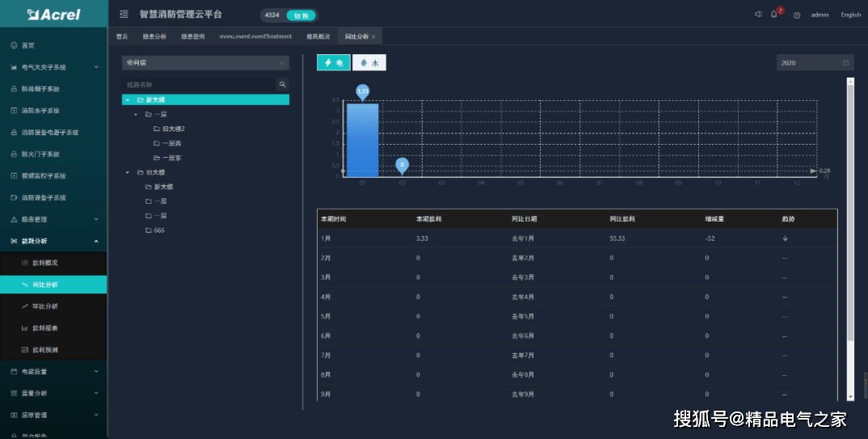Click the 首页 home icon in sidebar
The width and height of the screenshot is (868, 439).
(14, 45)
